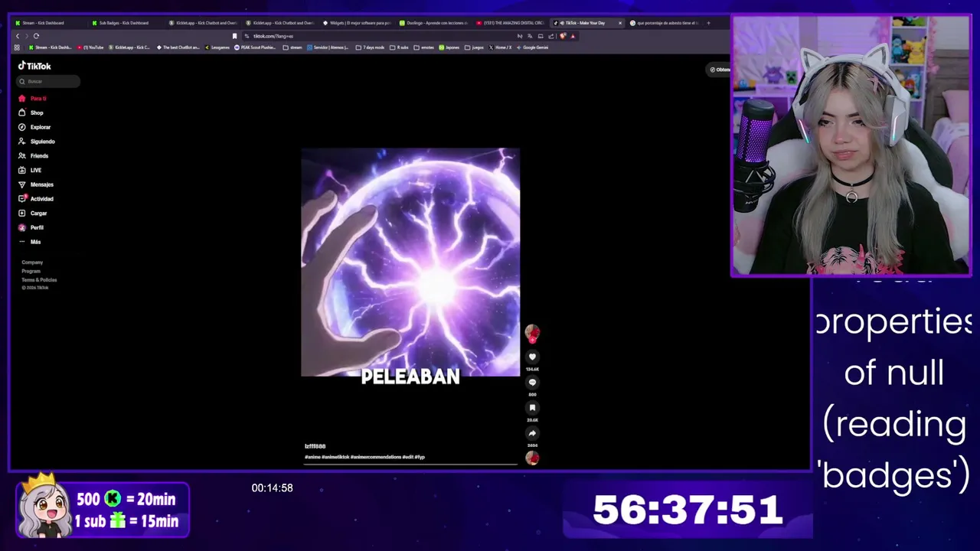Open the juegos bookmarks folder
The width and height of the screenshot is (980, 551).
[474, 47]
